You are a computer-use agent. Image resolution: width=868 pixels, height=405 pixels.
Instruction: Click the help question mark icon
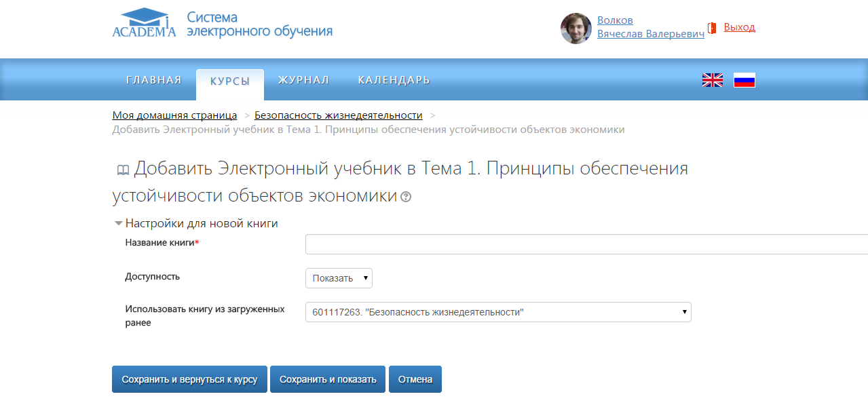[x=406, y=197]
